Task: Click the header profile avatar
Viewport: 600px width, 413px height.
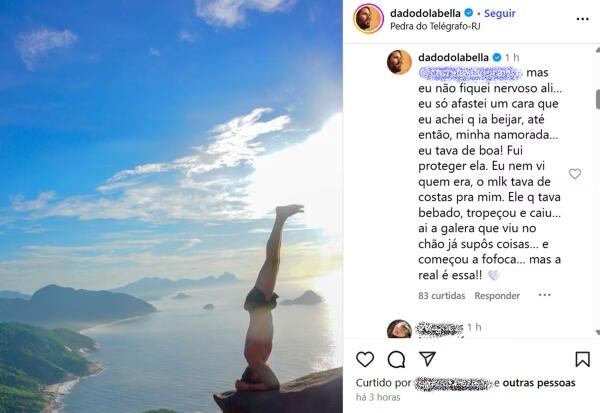Action: point(368,19)
